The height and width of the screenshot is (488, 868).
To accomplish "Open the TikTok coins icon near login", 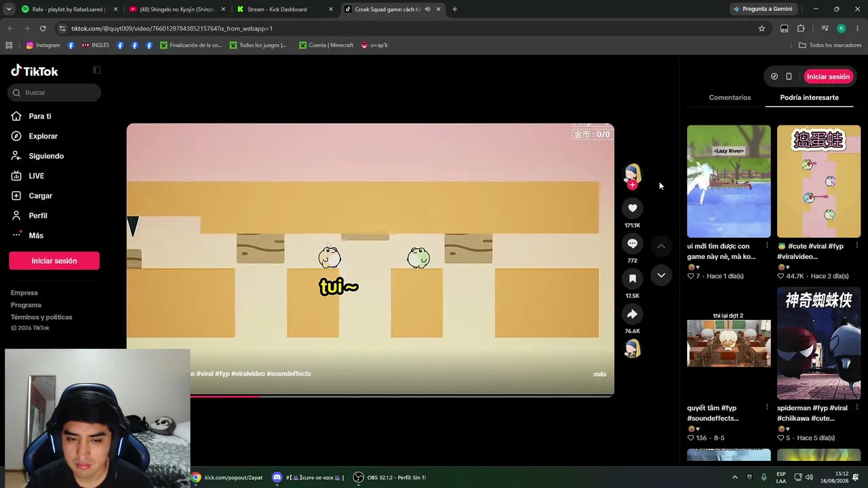I will point(774,77).
